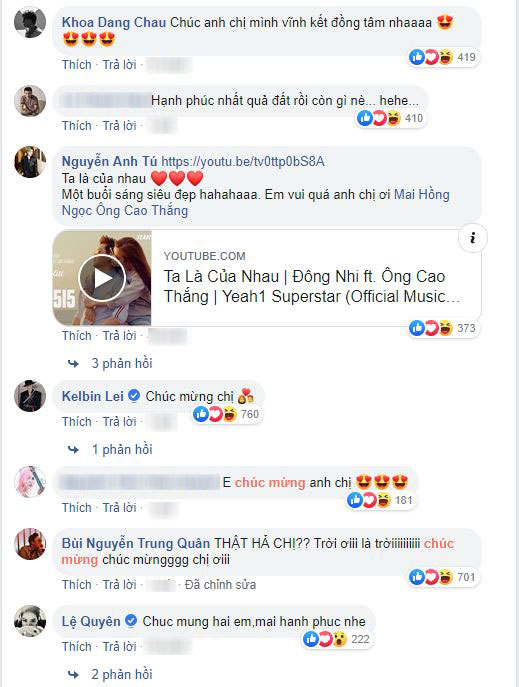
Task: Open the youtu.be link in Nguyễn Anh Tú's comment
Action: point(243,161)
